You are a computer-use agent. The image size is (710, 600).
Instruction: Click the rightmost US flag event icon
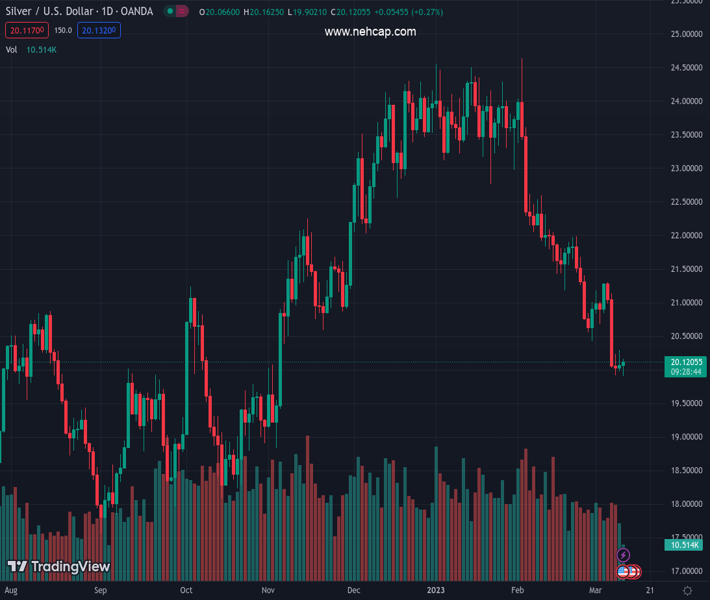635,572
